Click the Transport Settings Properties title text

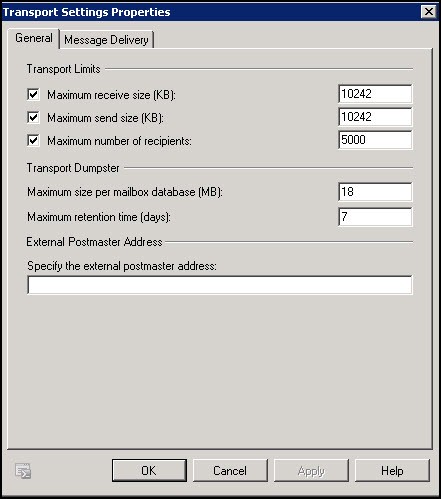87,12
